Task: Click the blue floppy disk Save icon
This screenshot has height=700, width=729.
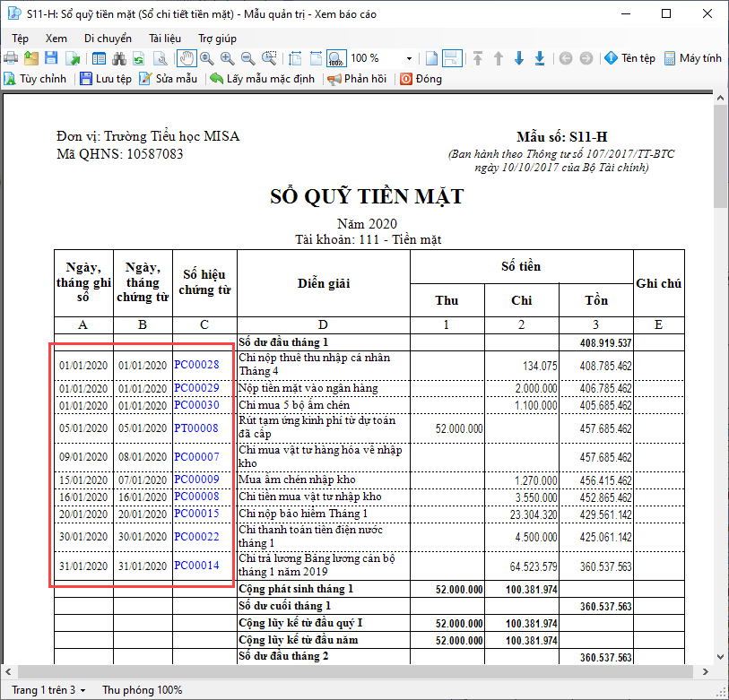Action: (51, 58)
